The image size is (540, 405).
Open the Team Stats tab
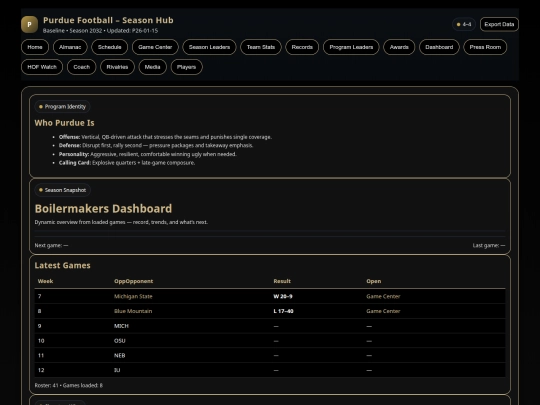coord(261,47)
